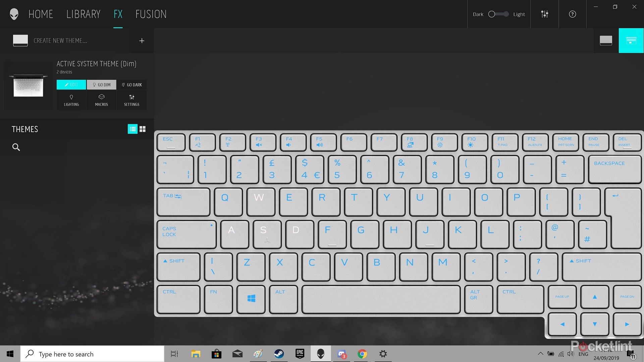
Task: Open the help question mark icon
Action: 573,14
